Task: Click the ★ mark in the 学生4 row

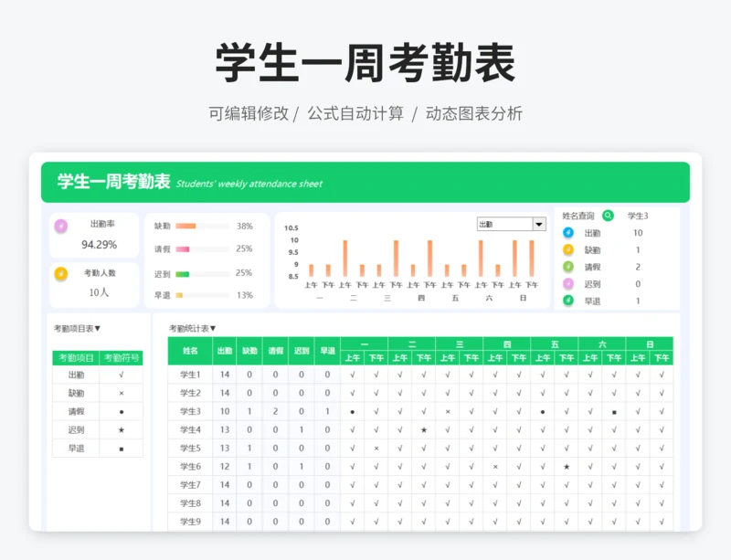Action: coord(424,430)
